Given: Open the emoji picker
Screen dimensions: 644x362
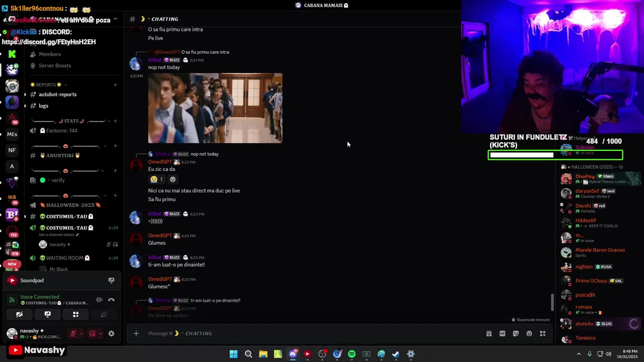Looking at the screenshot, I should 529,333.
